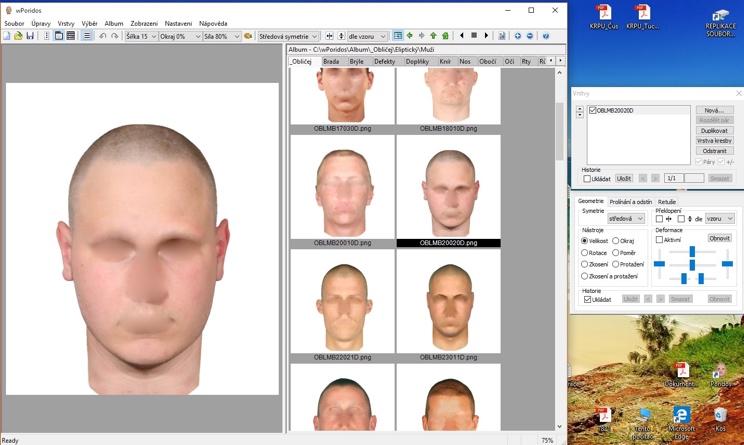
Task: Click the orange icon after Síla dropdown
Action: [248, 36]
